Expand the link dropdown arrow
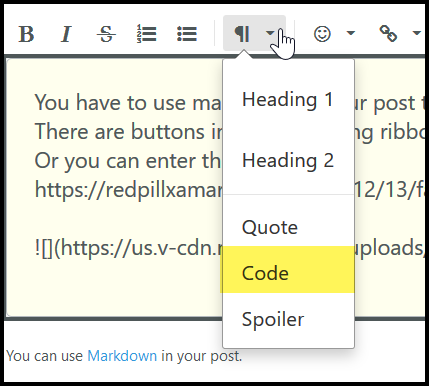429x386 pixels. click(416, 33)
